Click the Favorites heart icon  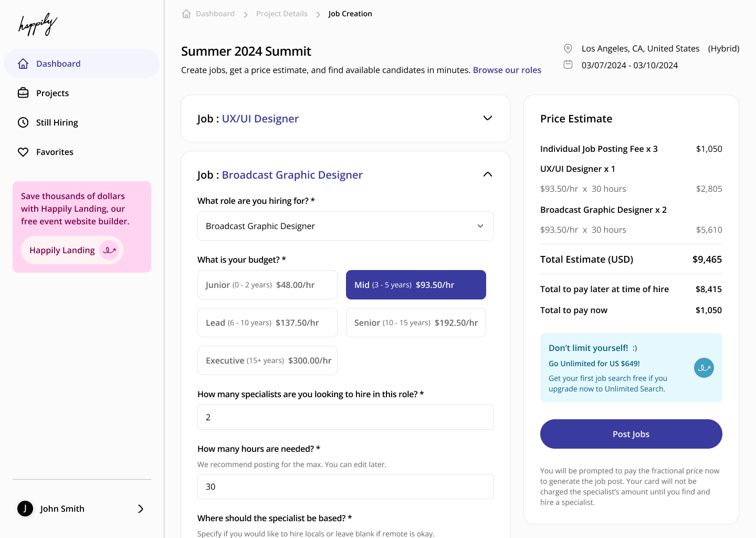point(23,152)
